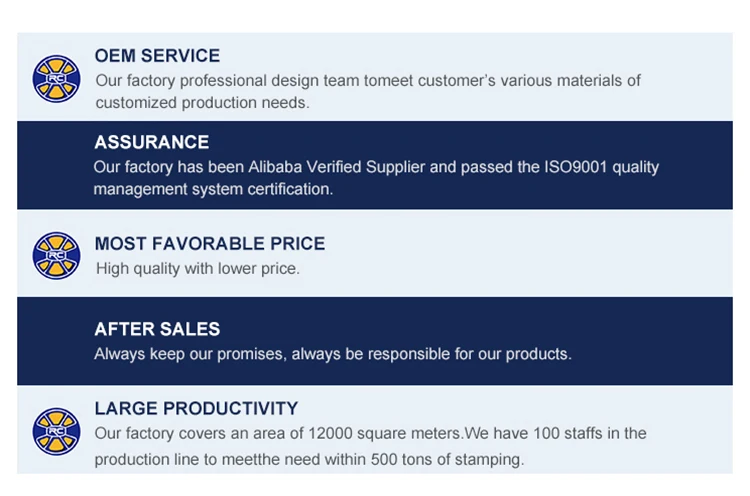This screenshot has height=496, width=750.
Task: Click the 'High quality with lower price' text
Action: tap(197, 268)
